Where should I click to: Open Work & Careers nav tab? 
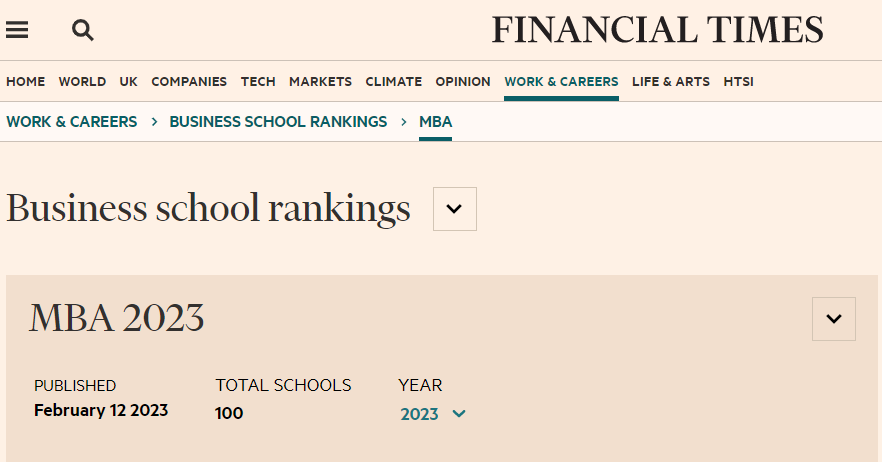(x=561, y=82)
